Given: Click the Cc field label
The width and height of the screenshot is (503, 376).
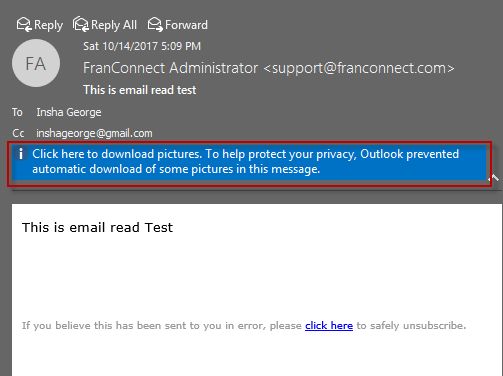Looking at the screenshot, I should [18, 133].
